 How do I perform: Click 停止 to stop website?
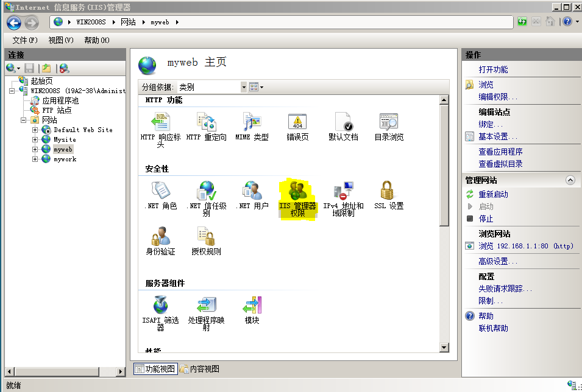[x=486, y=219]
